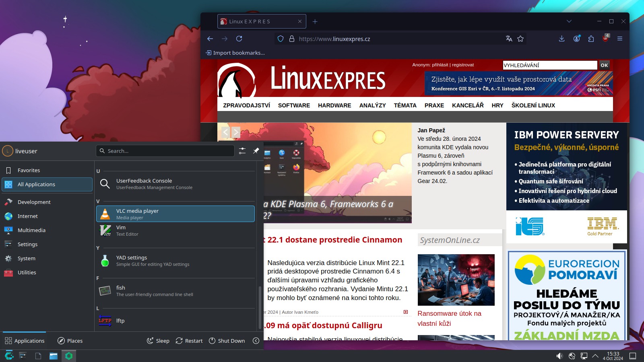Open the Firefox downloads icon

point(561,39)
